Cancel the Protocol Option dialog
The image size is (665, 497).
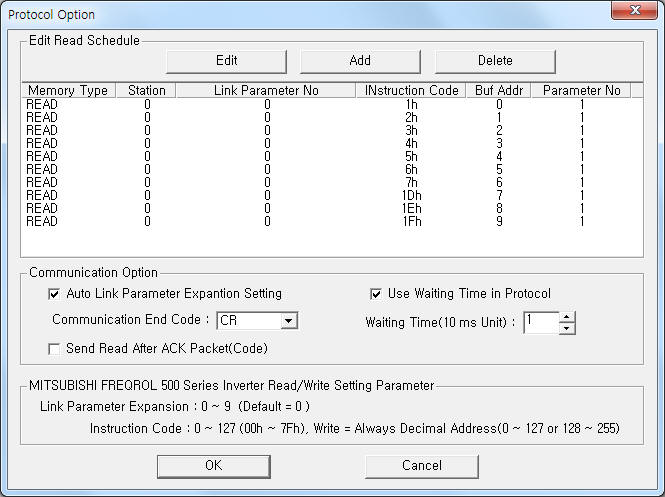pos(422,466)
